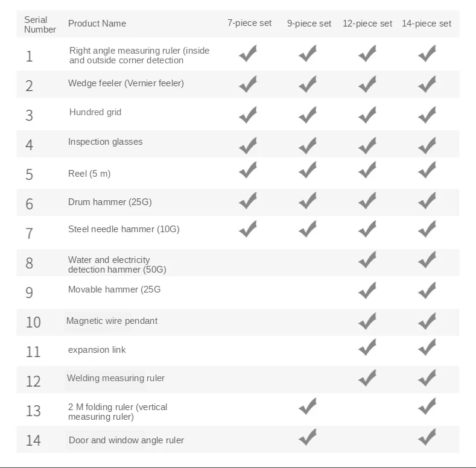Select the 12-piece set column header

(367, 24)
